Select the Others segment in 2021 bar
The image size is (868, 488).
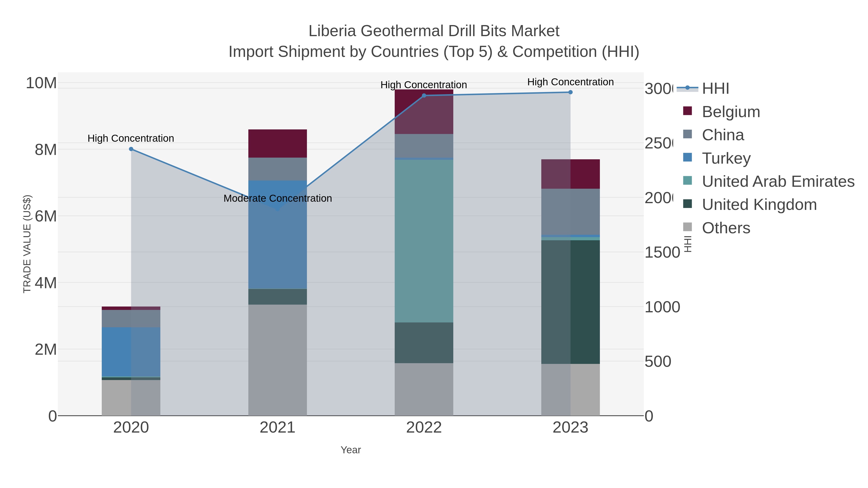[x=278, y=360]
